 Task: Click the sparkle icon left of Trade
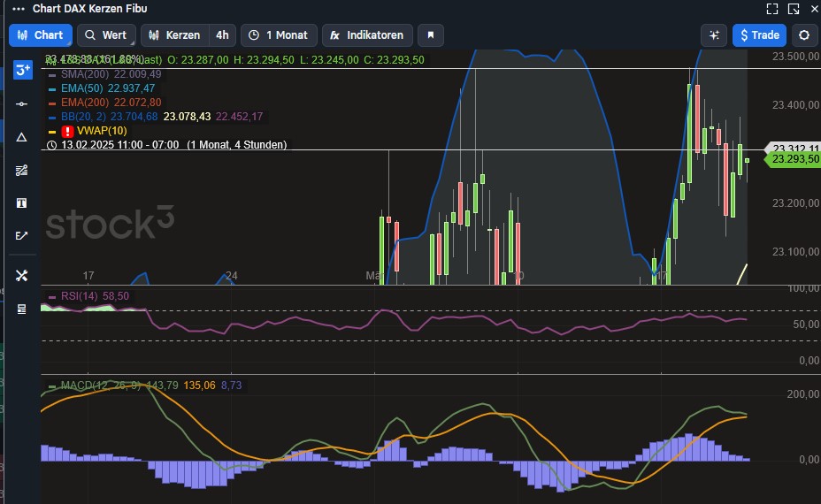(x=713, y=35)
